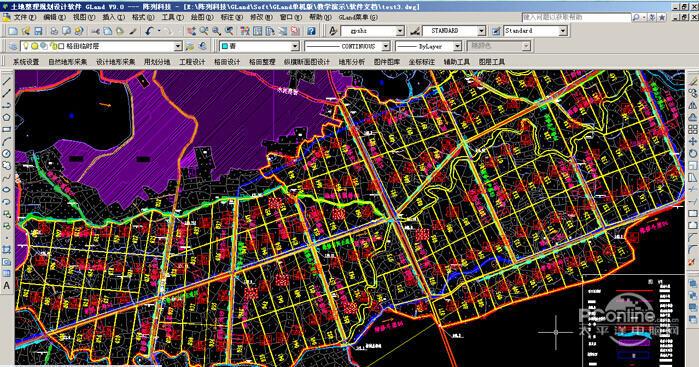Open the CONTINUOUS linetype dropdown

pos(386,46)
